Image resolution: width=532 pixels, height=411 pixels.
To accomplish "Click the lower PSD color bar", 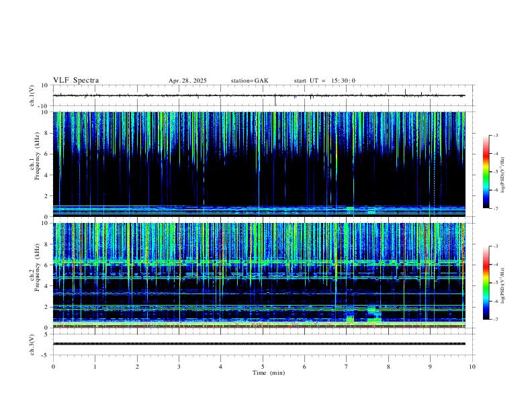I will 486,283.
